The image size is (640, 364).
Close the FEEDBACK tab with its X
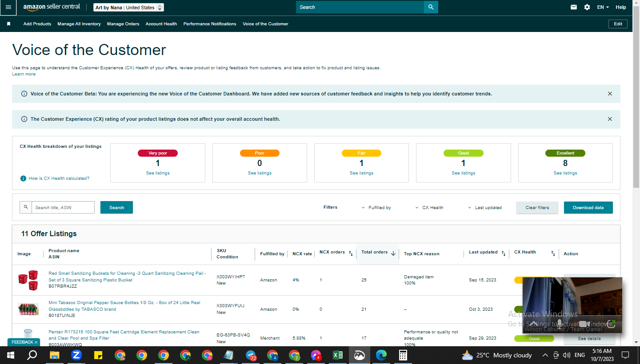pyautogui.click(x=36, y=342)
